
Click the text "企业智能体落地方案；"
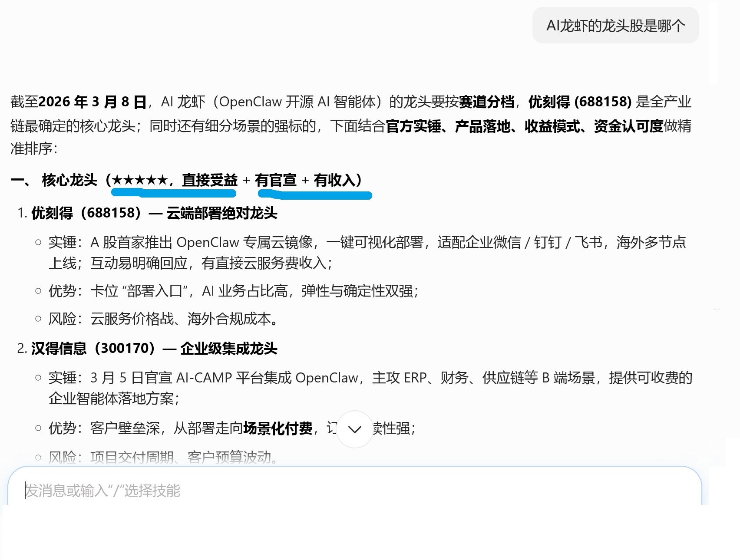[x=114, y=398]
